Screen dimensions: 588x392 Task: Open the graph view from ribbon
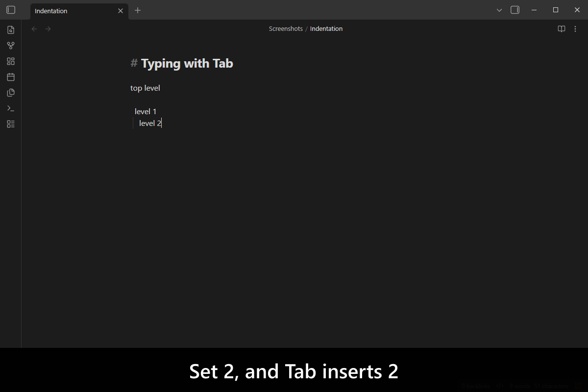click(11, 46)
